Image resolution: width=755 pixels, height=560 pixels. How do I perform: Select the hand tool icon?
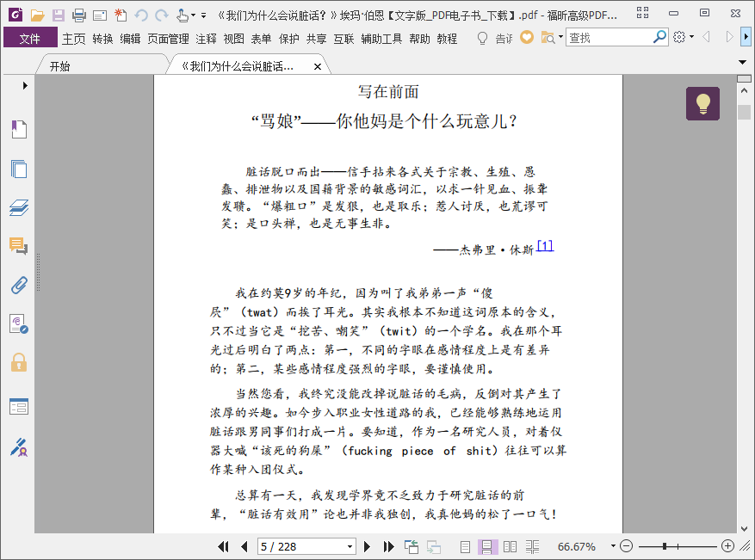[182, 15]
